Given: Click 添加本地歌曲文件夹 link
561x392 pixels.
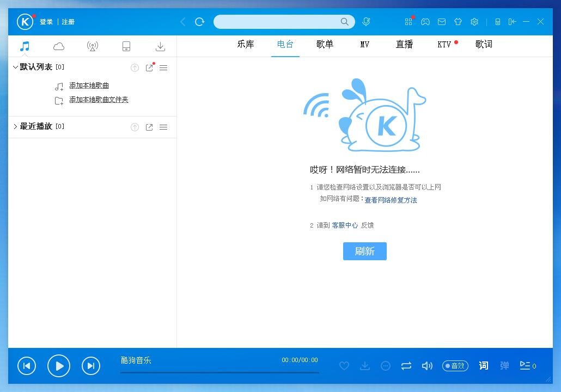Looking at the screenshot, I should coord(99,100).
